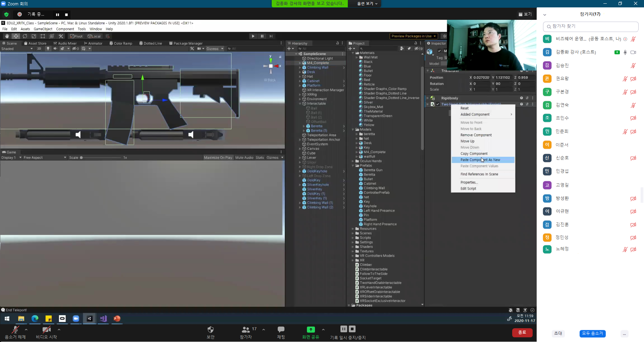
Task: Select the Scale tool in Unity toolbar
Action: coord(34,36)
